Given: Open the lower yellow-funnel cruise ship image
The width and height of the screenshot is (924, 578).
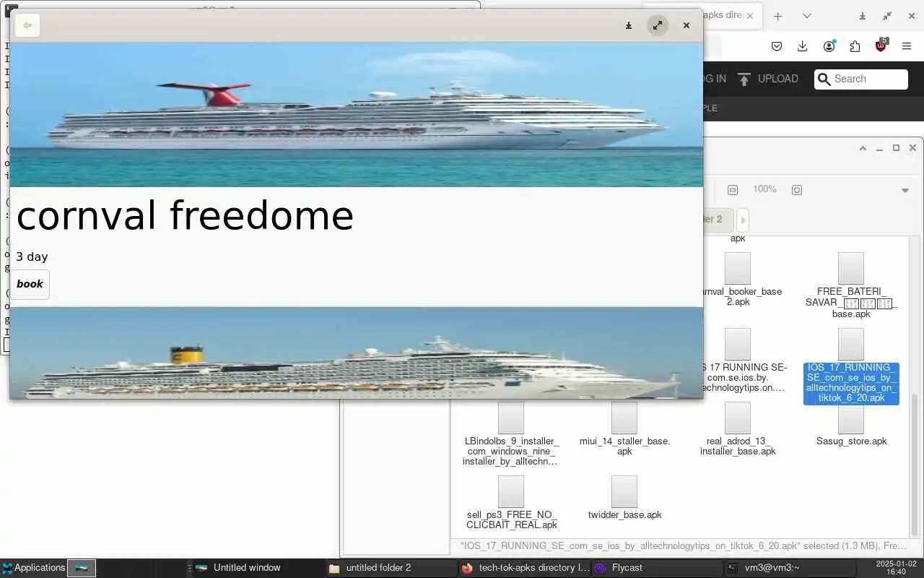Looking at the screenshot, I should (x=356, y=353).
